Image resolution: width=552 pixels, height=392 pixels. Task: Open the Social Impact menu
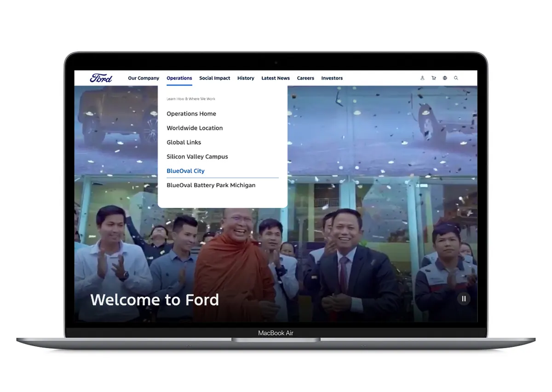point(215,78)
